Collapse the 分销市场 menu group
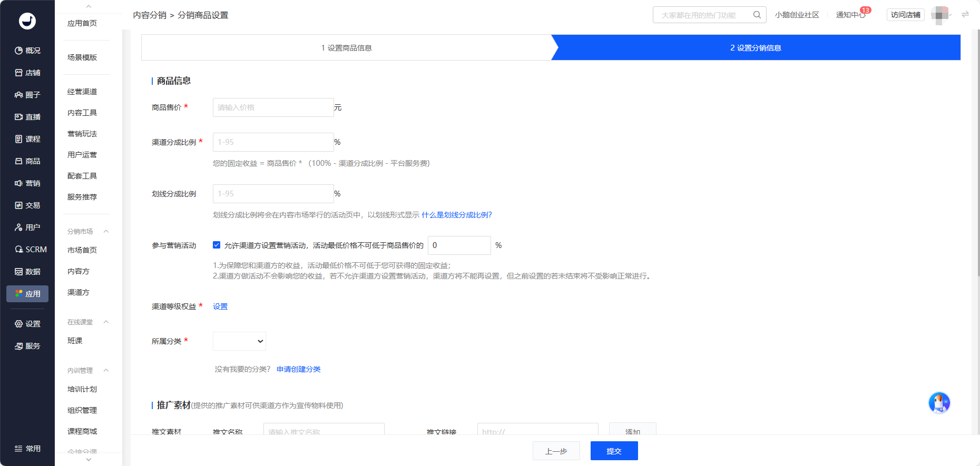980x466 pixels. (106, 231)
